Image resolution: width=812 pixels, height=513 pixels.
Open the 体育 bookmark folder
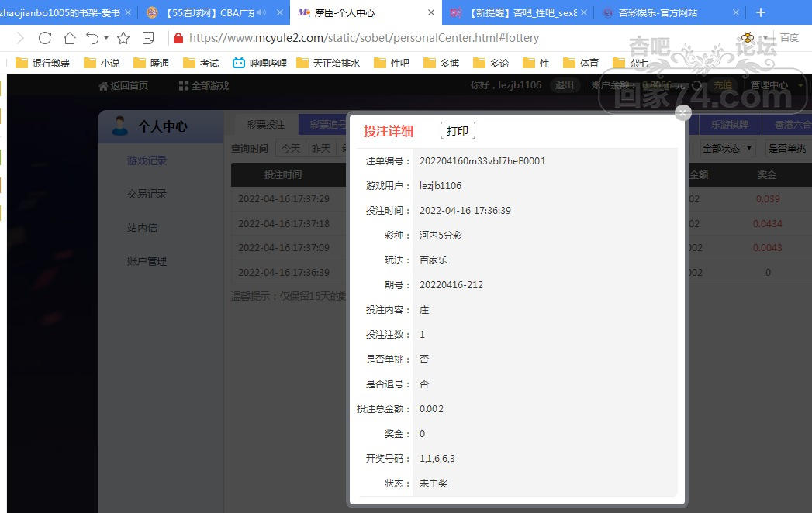pos(581,63)
